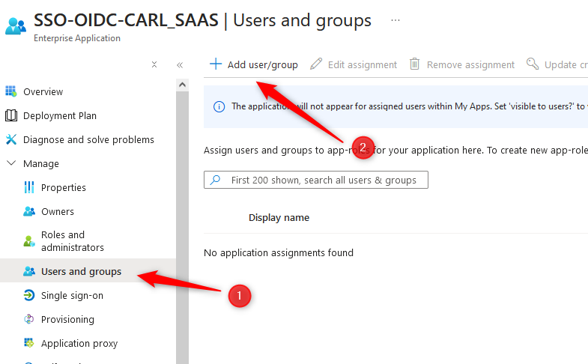
Task: Open Overview grid icon in sidebar
Action: point(11,91)
